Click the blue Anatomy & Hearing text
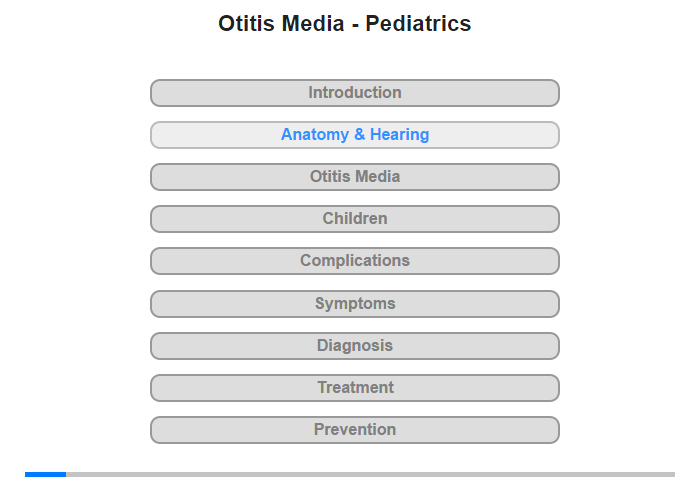Viewport: 700px width, 480px height. [355, 134]
